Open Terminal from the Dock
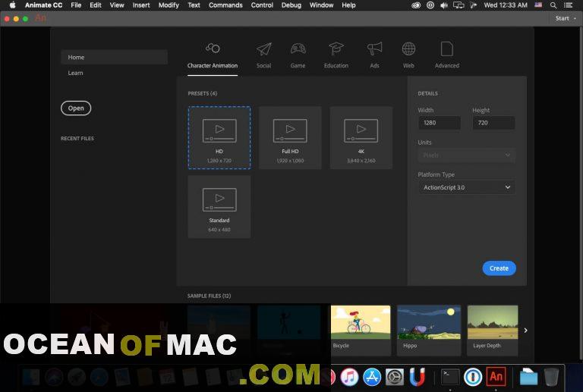583x392 pixels. (450, 377)
